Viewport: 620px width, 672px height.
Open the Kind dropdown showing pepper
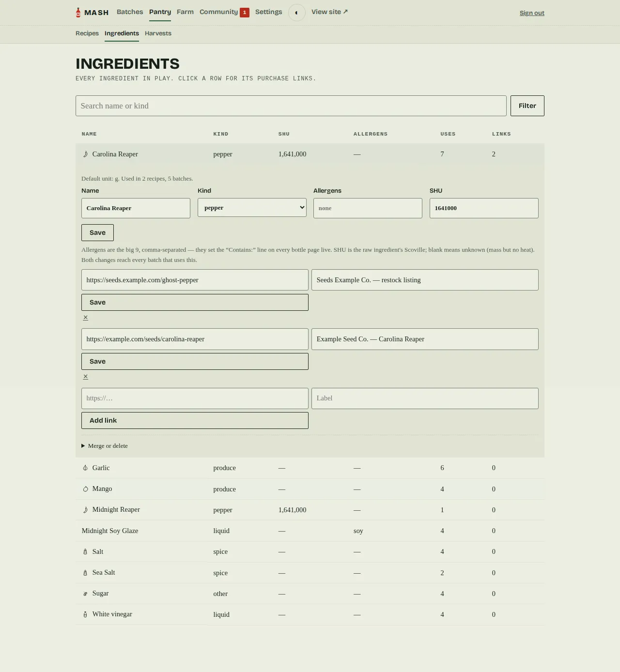click(252, 208)
